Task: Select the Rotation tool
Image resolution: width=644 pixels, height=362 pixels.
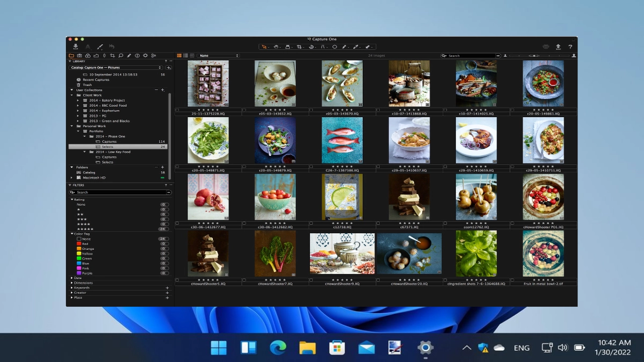Action: (x=311, y=47)
